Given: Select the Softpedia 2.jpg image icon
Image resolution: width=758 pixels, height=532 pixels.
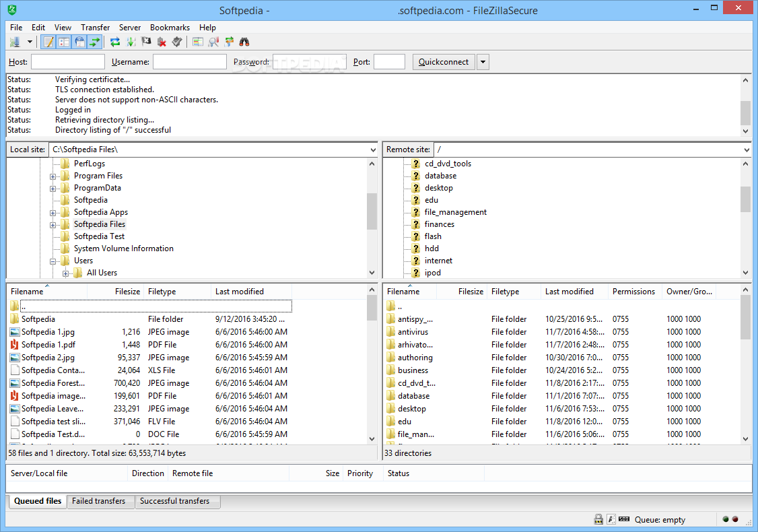Looking at the screenshot, I should pos(15,358).
